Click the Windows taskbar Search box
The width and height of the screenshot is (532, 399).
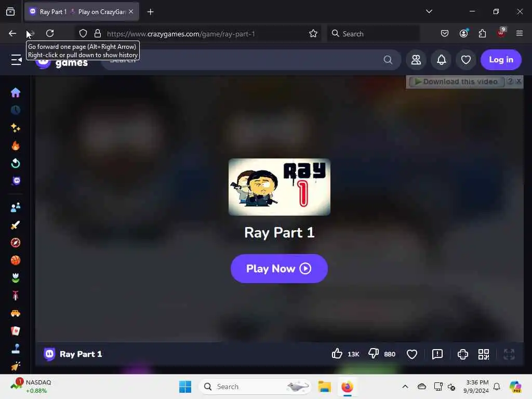click(255, 387)
